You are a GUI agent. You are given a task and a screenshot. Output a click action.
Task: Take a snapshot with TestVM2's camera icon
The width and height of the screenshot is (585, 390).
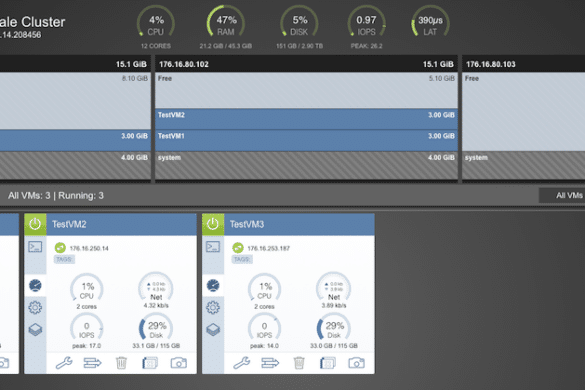point(179,363)
